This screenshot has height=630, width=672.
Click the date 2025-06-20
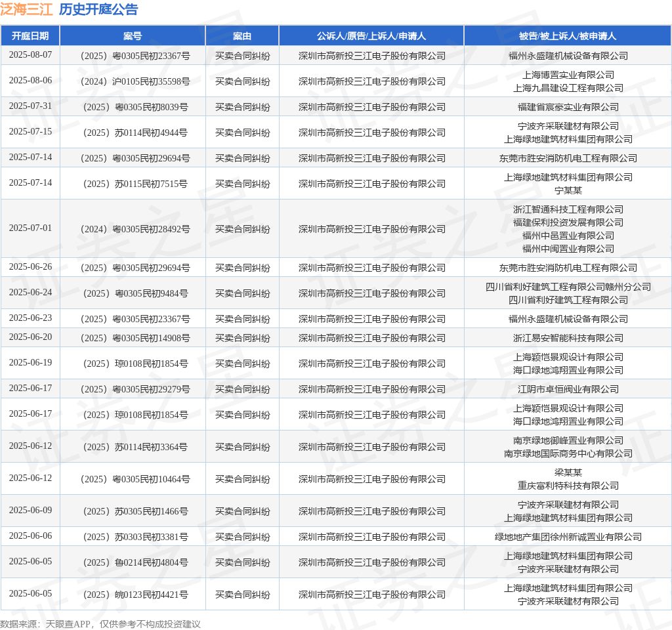[x=30, y=337]
